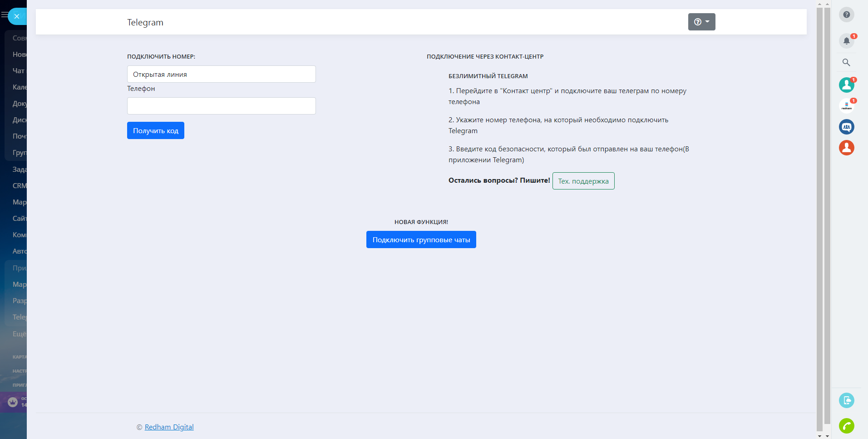Click the crown icon in the left sidebar

13,402
